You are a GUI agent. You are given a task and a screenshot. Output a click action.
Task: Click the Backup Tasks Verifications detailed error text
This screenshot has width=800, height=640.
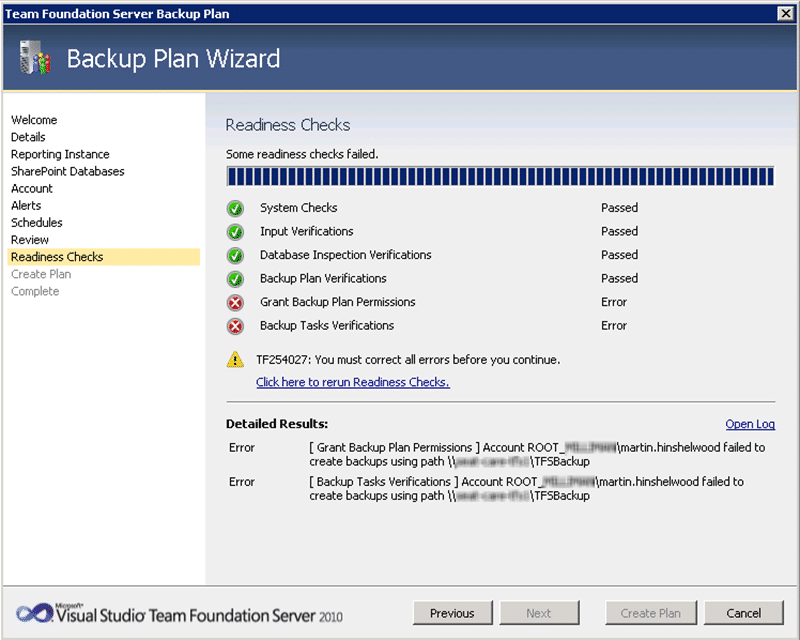[x=526, y=489]
